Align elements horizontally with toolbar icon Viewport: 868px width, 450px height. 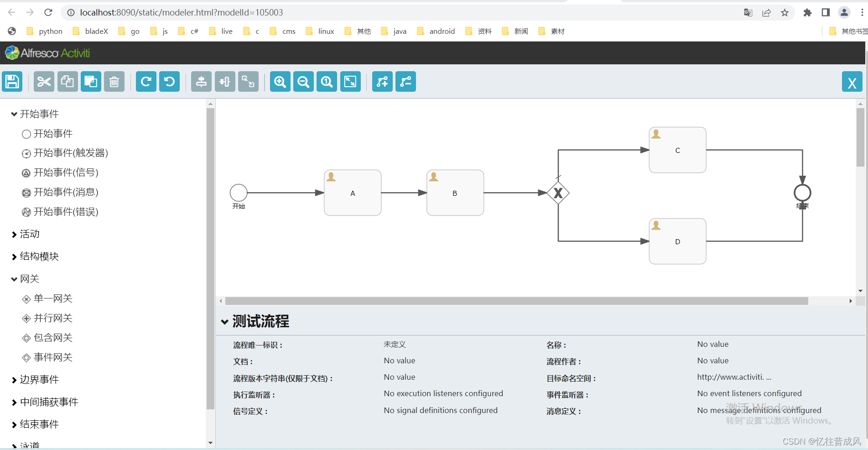pyautogui.click(x=225, y=82)
